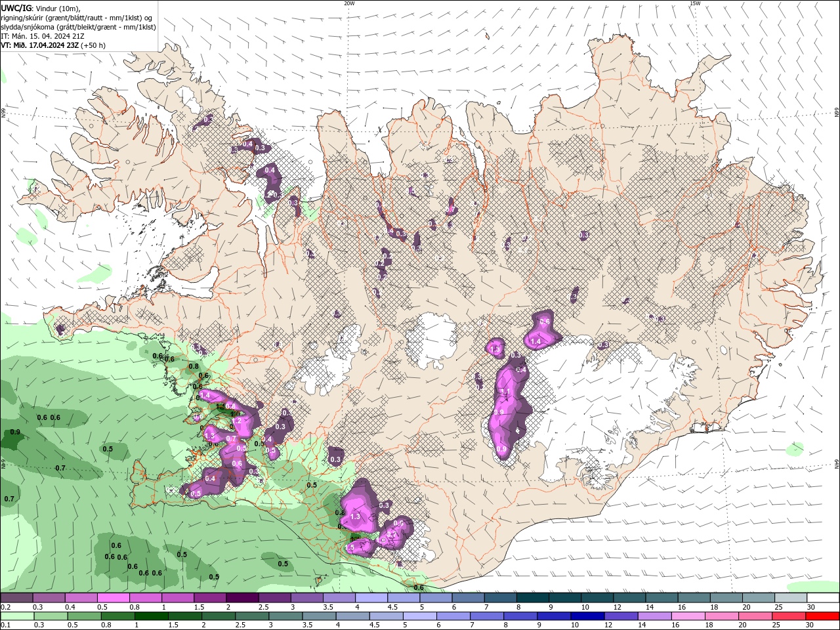Image resolution: width=840 pixels, height=630 pixels.
Task: Pick the darkest green lower legend swatch at 1
Action: pos(151,616)
